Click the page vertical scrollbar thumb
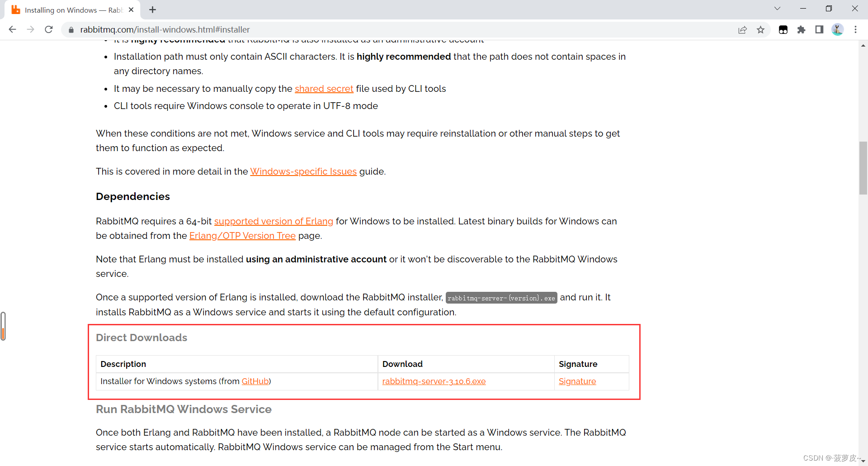This screenshot has width=868, height=466. coord(863,168)
